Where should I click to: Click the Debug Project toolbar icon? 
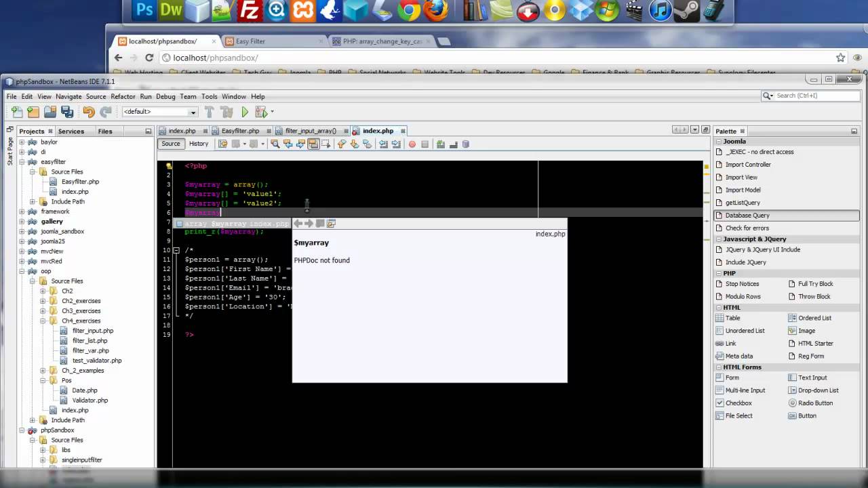tap(261, 112)
